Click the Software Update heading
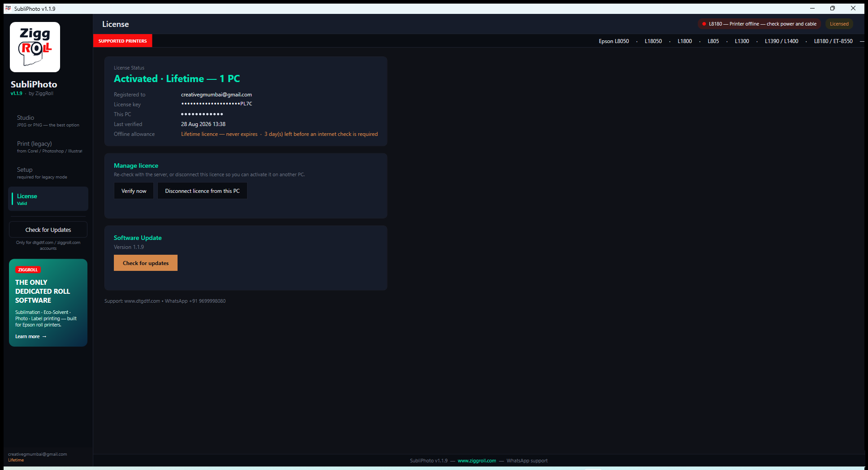868x470 pixels. pyautogui.click(x=138, y=238)
